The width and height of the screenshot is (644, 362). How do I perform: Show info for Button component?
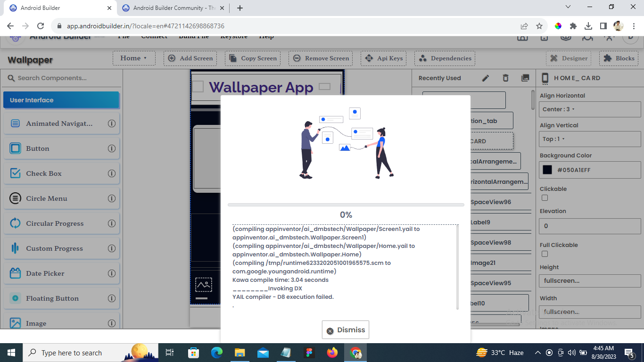pos(112,148)
